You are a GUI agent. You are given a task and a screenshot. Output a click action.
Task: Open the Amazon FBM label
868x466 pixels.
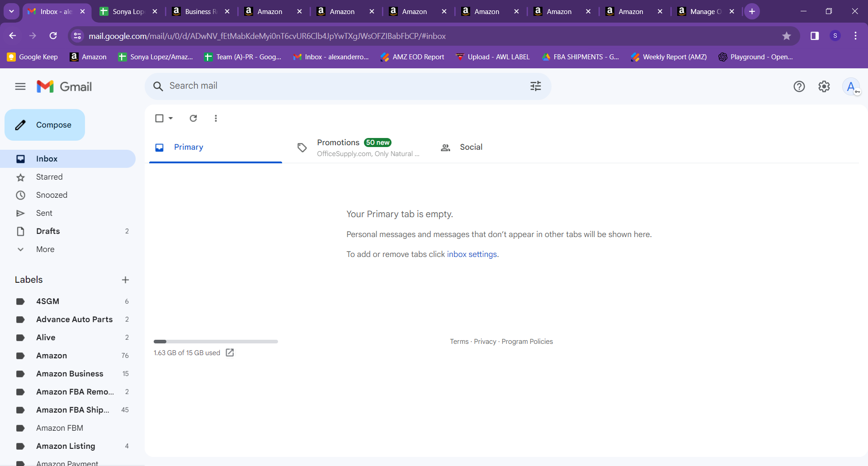point(68,428)
